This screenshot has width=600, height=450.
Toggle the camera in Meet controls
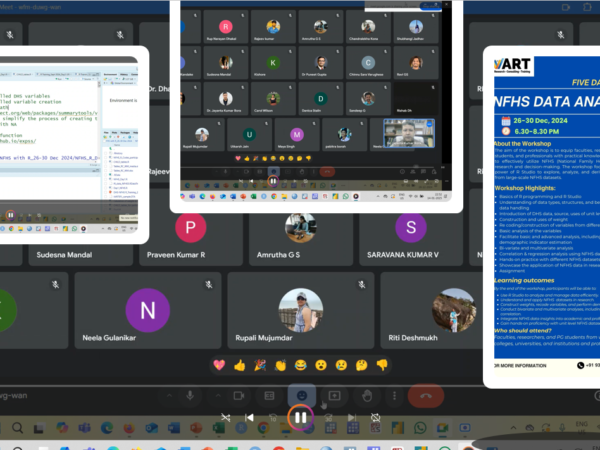239,396
